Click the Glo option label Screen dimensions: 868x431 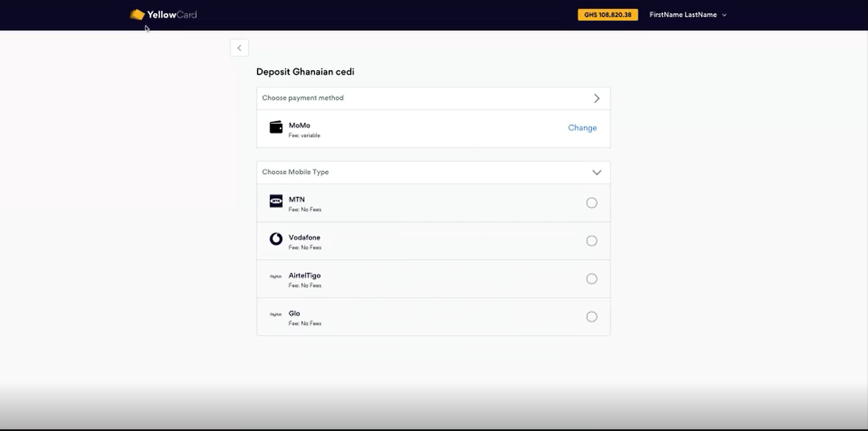294,313
